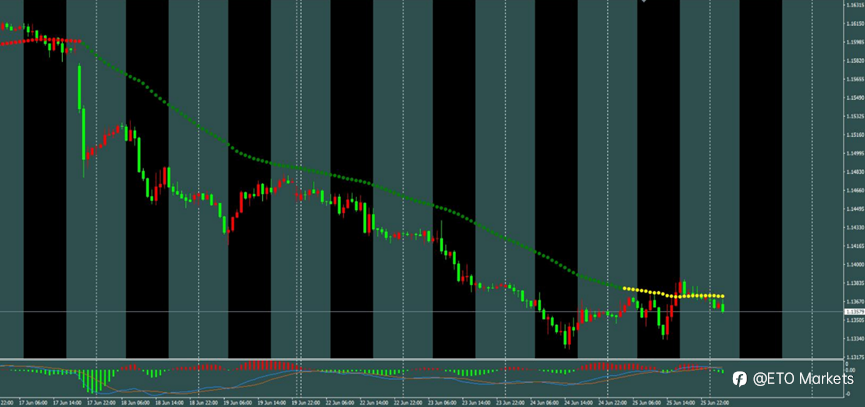Click the 18 Jun 14:00 time label
Viewport: 865px width, 407px height.
coord(168,403)
